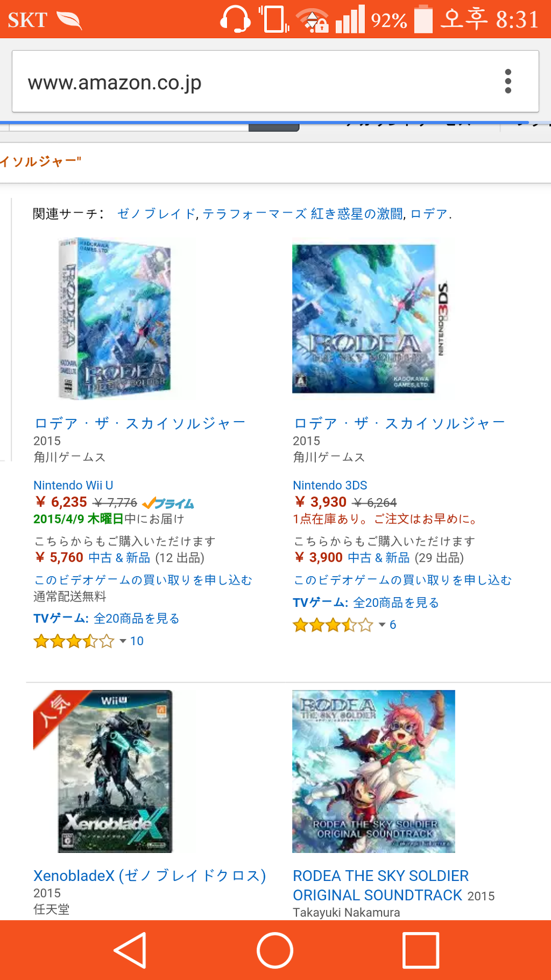The height and width of the screenshot is (980, 551).
Task: Open the Nintendo 3DS platform link
Action: (330, 485)
